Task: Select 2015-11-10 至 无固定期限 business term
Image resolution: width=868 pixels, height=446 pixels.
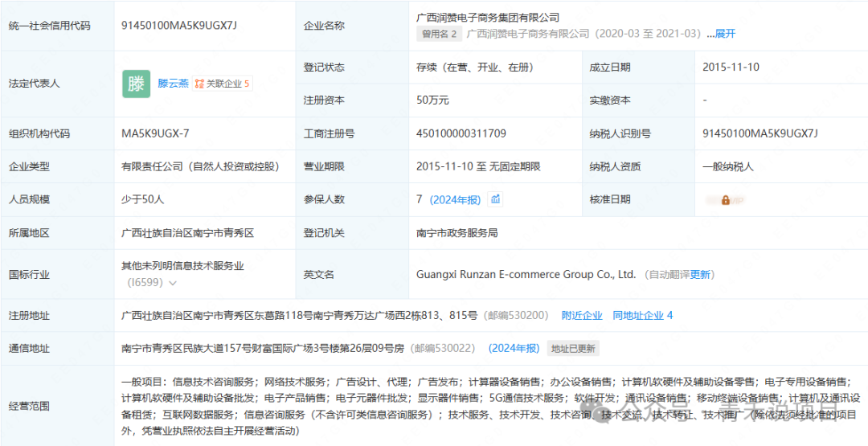Action: (478, 166)
